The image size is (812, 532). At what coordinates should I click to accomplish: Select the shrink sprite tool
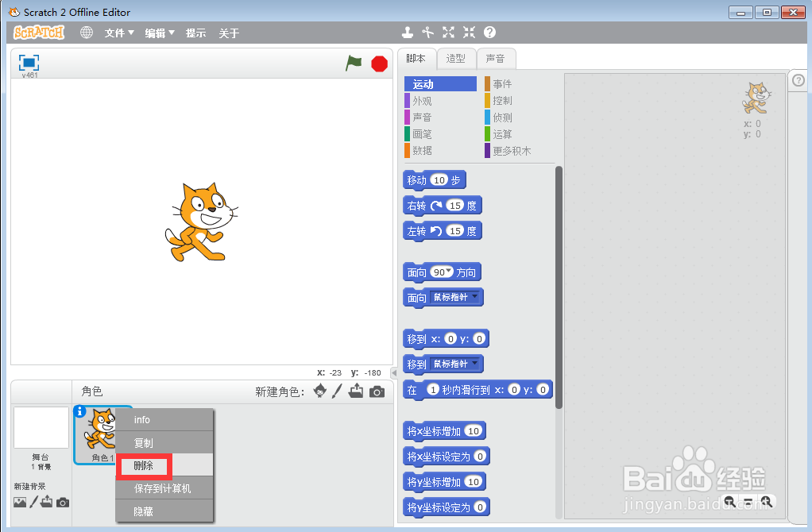click(x=470, y=33)
